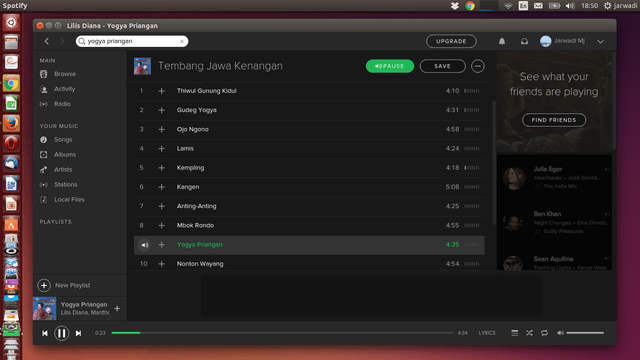Open the Tembang Jawa Kenangan album cover
Screen dimensions: 640x360
coord(142,66)
